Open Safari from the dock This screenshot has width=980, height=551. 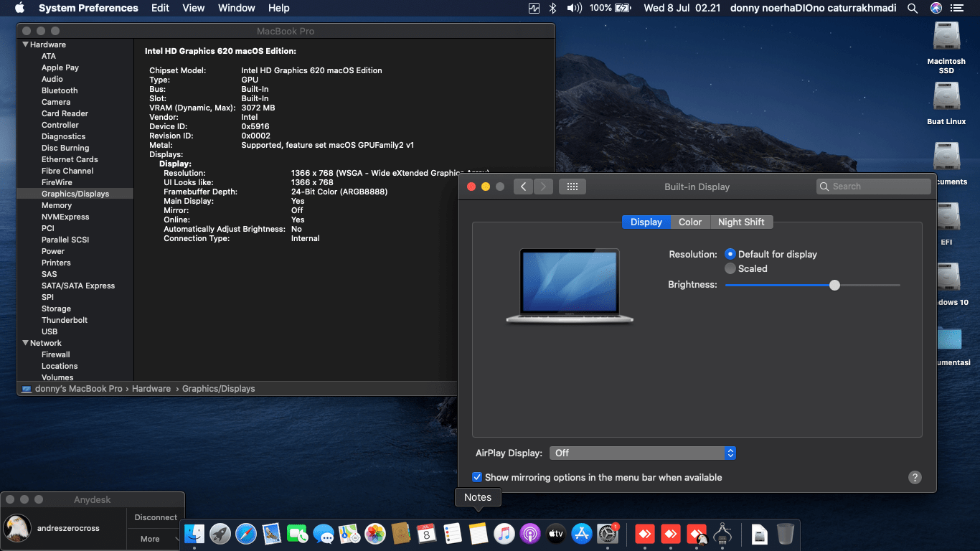pyautogui.click(x=246, y=533)
